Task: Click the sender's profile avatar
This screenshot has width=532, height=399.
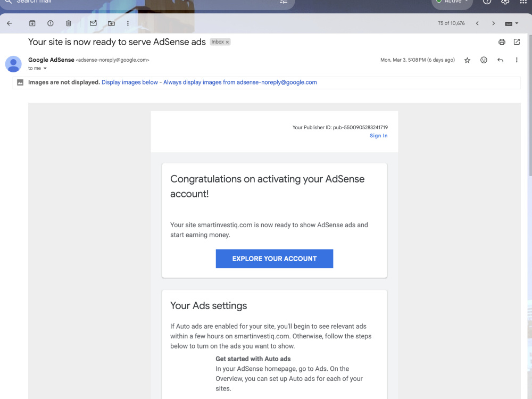Action: [13, 64]
